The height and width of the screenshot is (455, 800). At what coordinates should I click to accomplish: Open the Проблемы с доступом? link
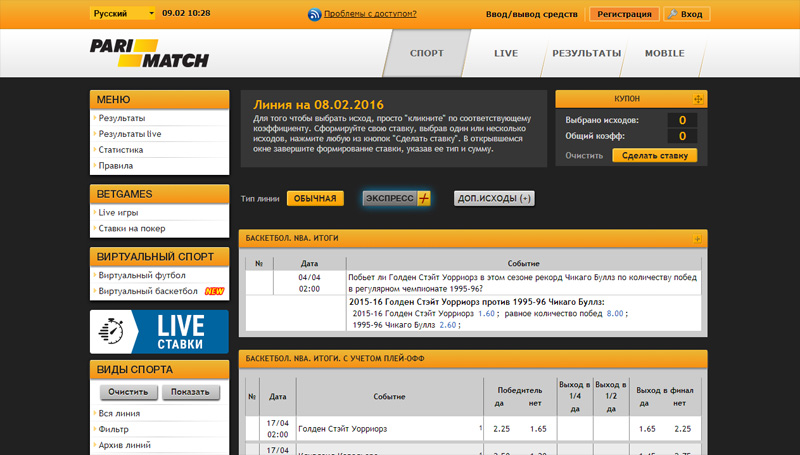point(370,14)
